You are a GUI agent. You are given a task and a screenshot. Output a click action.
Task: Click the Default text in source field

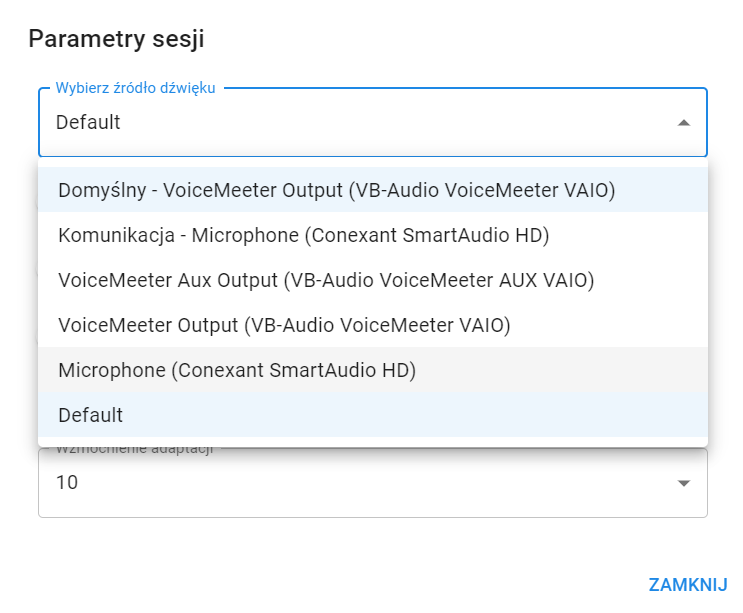[x=88, y=123]
